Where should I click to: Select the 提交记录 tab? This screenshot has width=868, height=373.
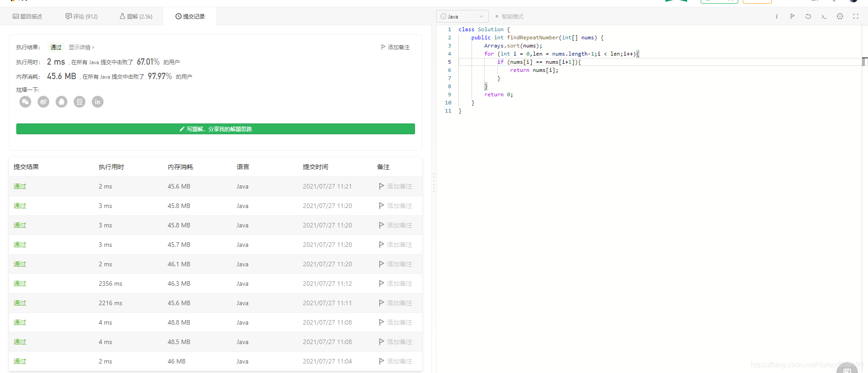190,16
